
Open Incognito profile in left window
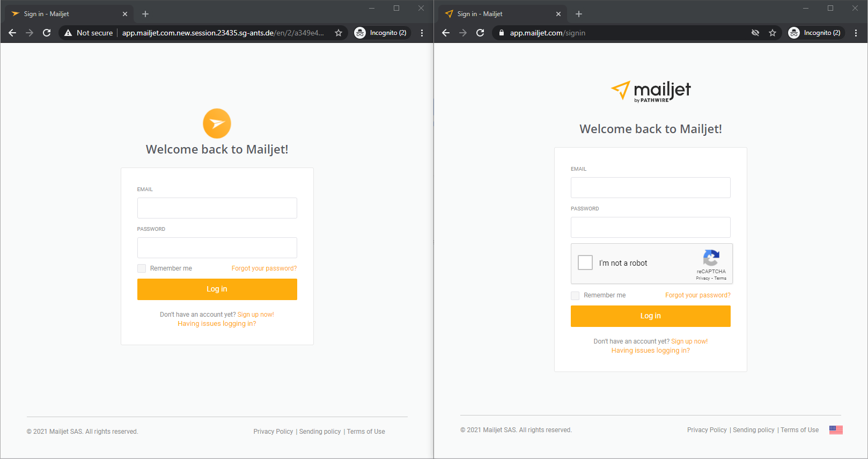[382, 33]
